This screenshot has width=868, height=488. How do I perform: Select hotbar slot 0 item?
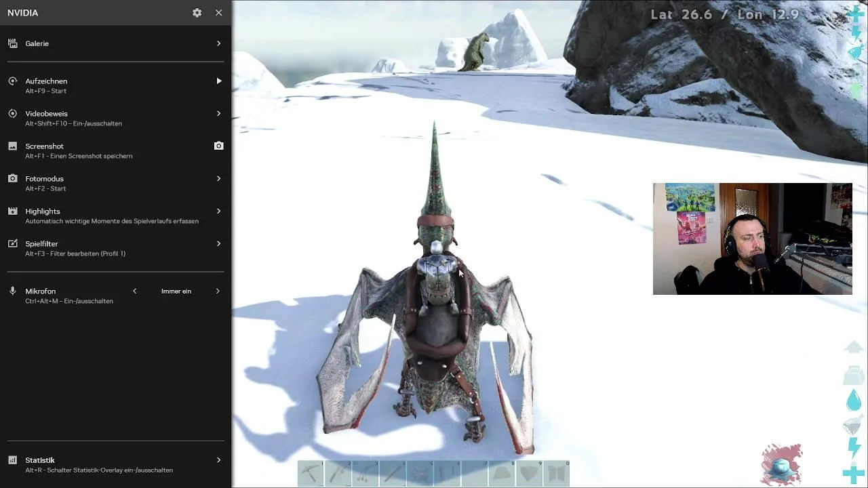tap(556, 474)
